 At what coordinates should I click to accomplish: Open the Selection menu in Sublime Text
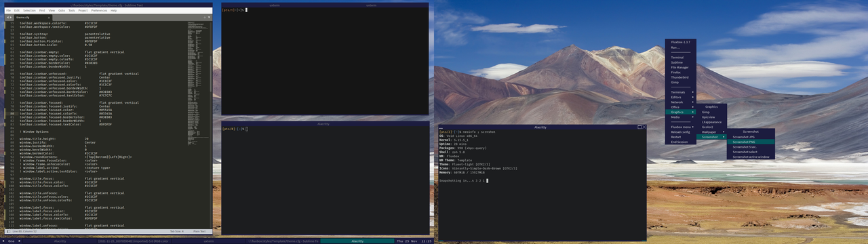29,11
